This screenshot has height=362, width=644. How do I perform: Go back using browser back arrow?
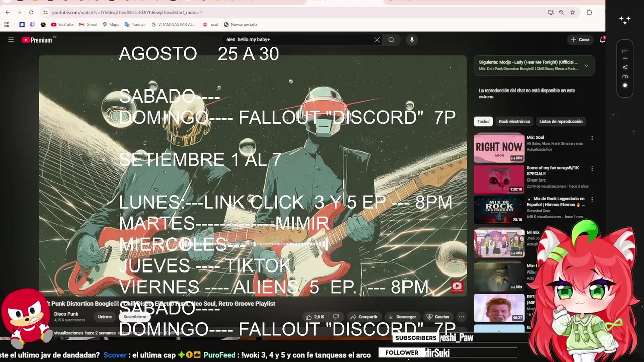7,12
